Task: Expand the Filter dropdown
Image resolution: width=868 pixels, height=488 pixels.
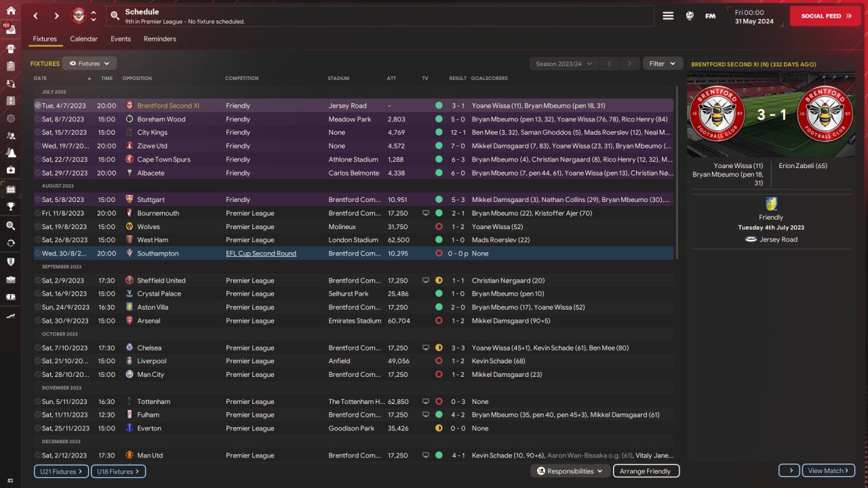Action: pyautogui.click(x=663, y=64)
